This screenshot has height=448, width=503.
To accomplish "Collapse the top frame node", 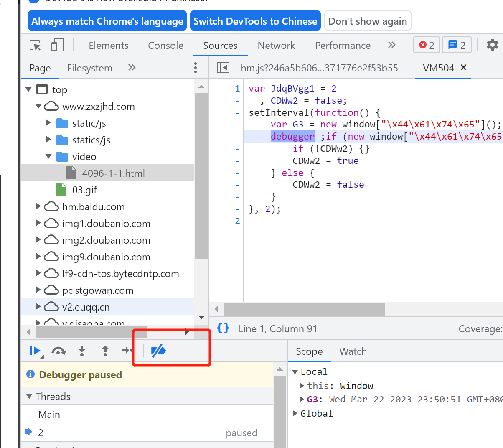I will coord(29,89).
